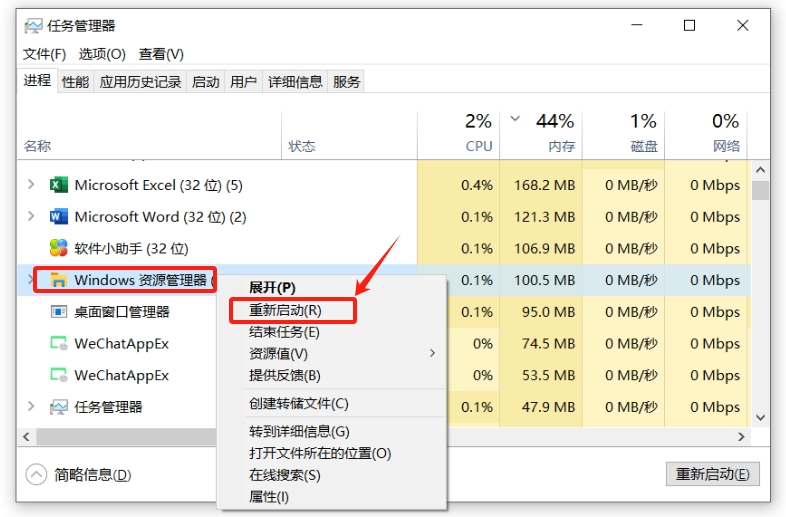
Task: Expand the 任务管理器 process group
Action: pyautogui.click(x=31, y=407)
